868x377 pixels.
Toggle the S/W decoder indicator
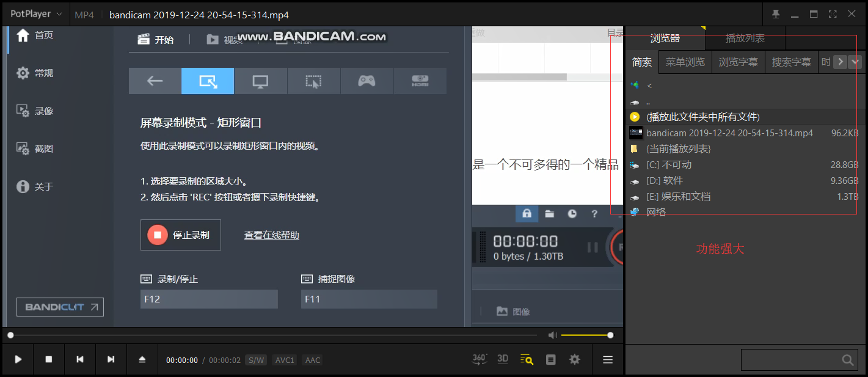[256, 360]
